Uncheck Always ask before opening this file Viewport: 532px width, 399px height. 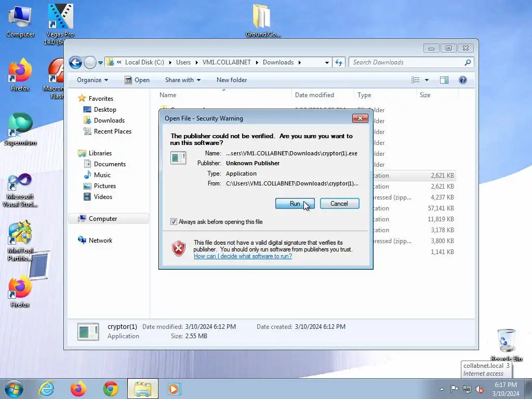(174, 221)
